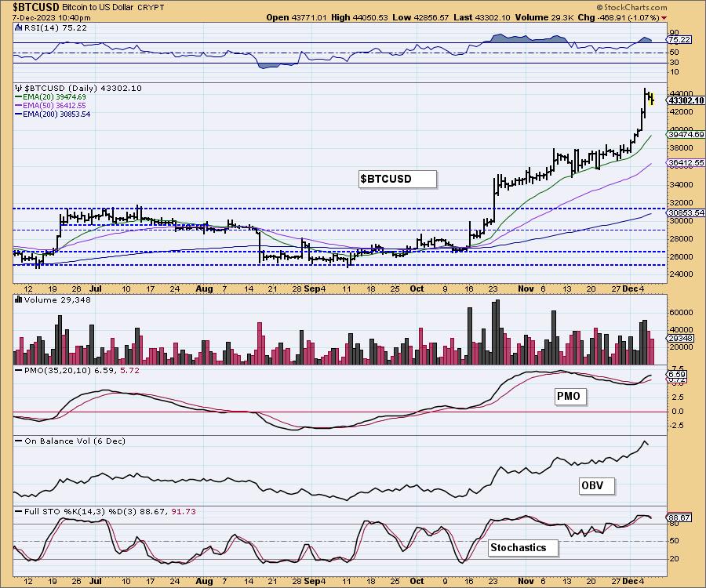Click the Aug label on bottom time axis

(x=204, y=581)
